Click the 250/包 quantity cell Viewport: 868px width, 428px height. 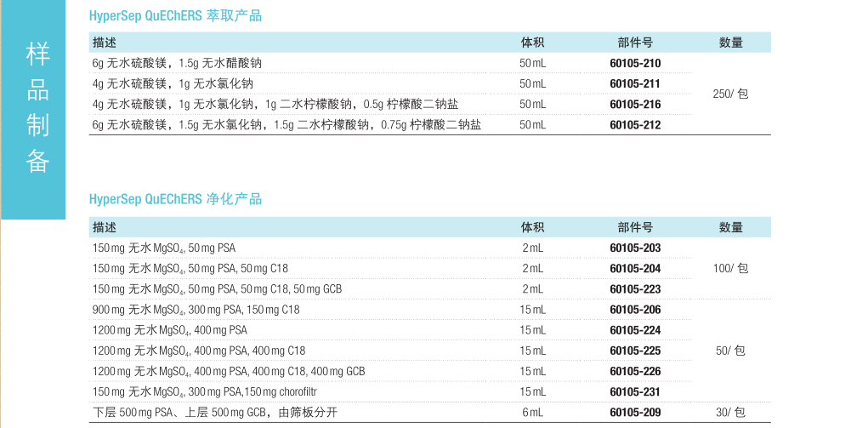point(731,94)
